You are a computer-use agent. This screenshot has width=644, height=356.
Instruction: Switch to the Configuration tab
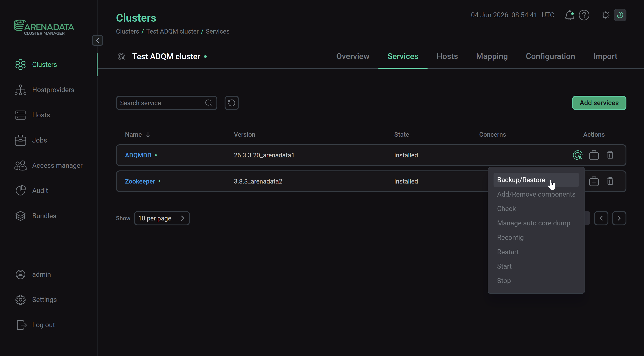tap(550, 56)
